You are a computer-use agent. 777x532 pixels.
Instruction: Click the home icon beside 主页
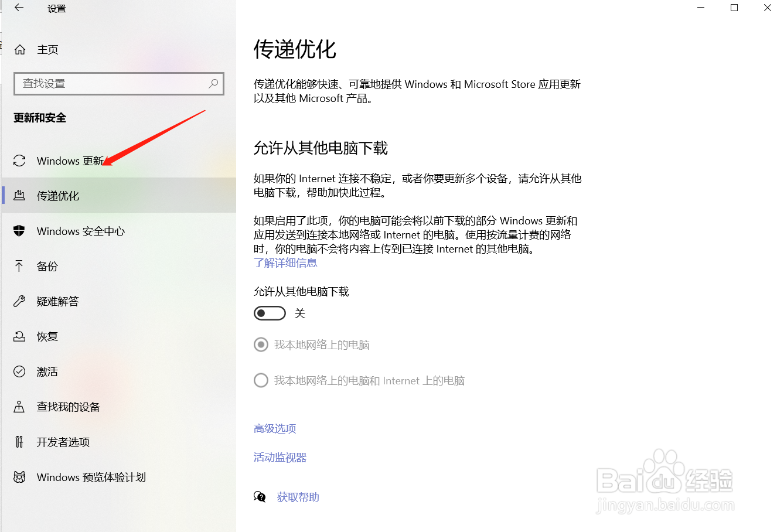click(x=20, y=50)
